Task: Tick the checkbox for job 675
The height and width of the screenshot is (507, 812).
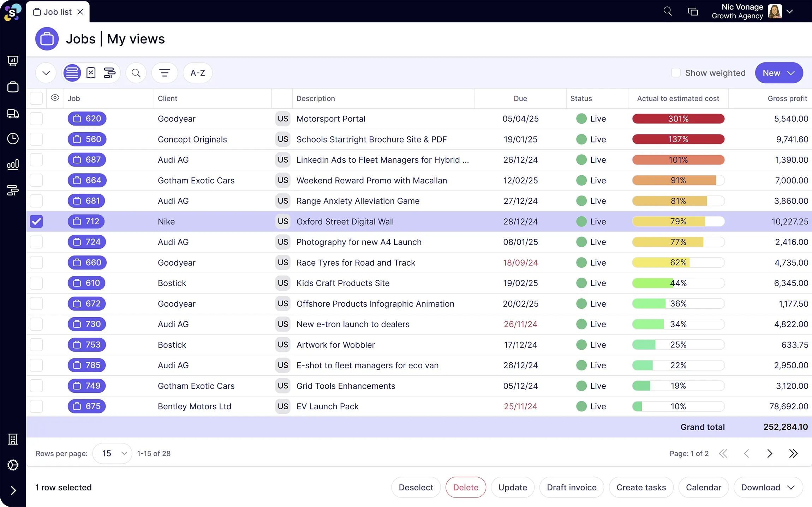Action: click(x=36, y=406)
